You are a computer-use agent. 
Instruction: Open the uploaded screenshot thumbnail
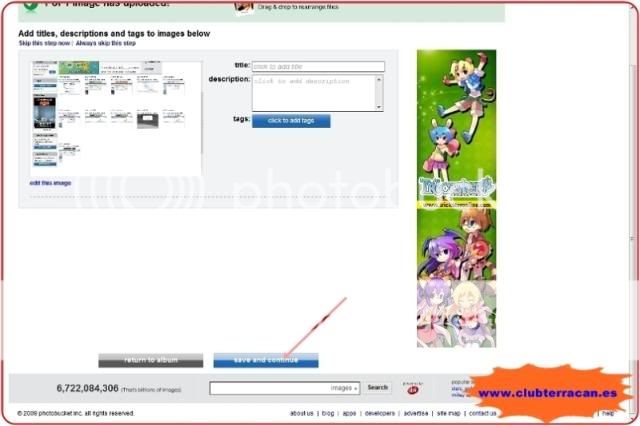(x=116, y=118)
